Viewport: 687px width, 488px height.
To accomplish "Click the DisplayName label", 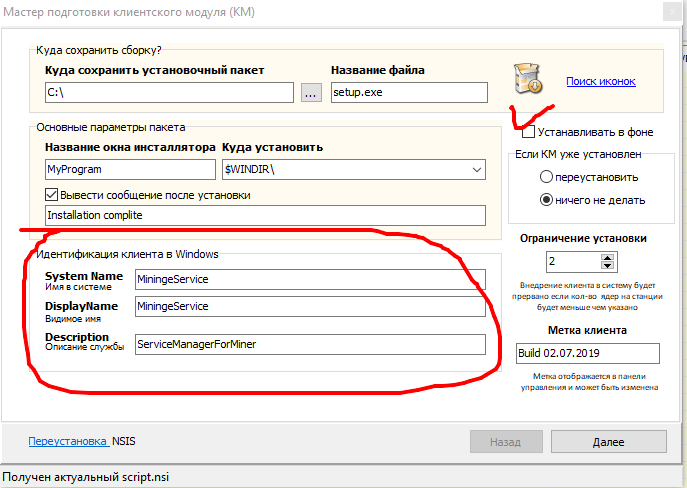I will click(x=81, y=306).
